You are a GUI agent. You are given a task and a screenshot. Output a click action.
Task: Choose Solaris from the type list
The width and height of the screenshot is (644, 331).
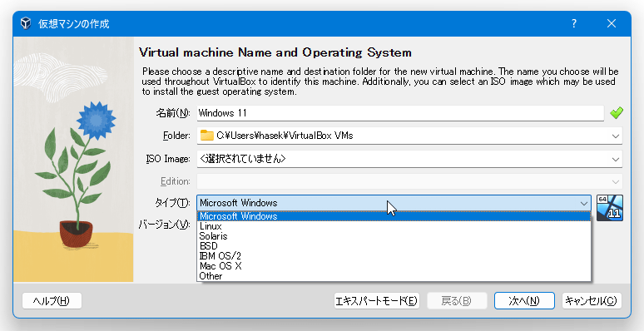tap(394, 236)
